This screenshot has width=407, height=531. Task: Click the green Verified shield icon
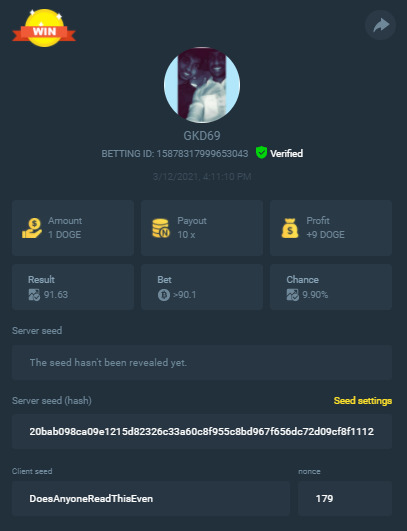coord(261,153)
